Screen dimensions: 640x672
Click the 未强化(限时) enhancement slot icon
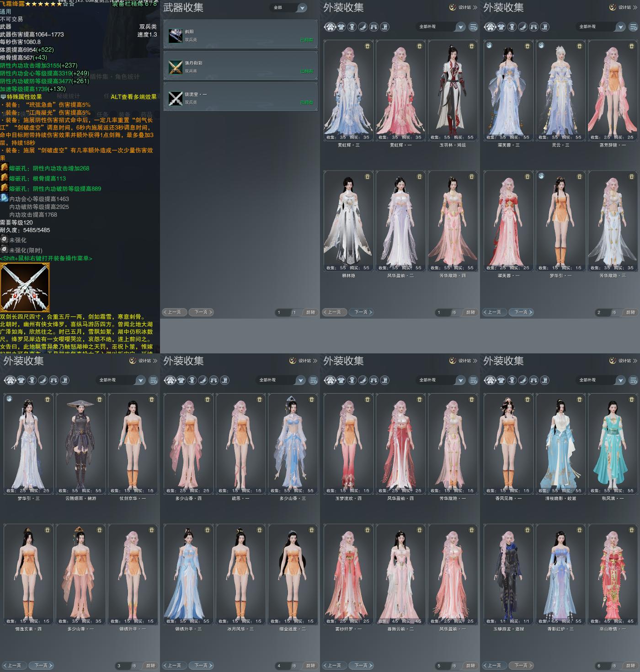tap(4, 250)
